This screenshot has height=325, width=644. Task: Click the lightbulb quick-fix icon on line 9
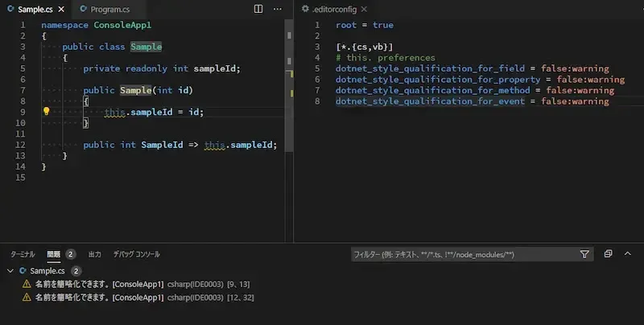coord(46,112)
